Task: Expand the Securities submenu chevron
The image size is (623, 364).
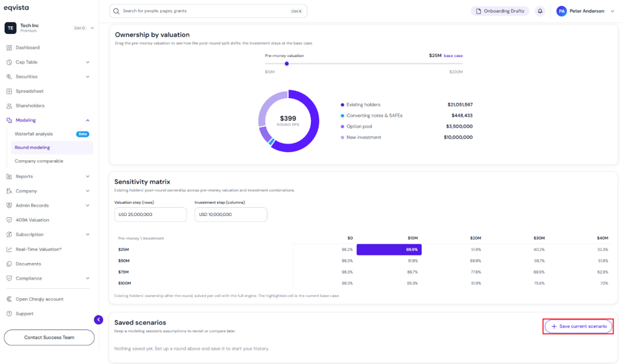Action: tap(88, 76)
